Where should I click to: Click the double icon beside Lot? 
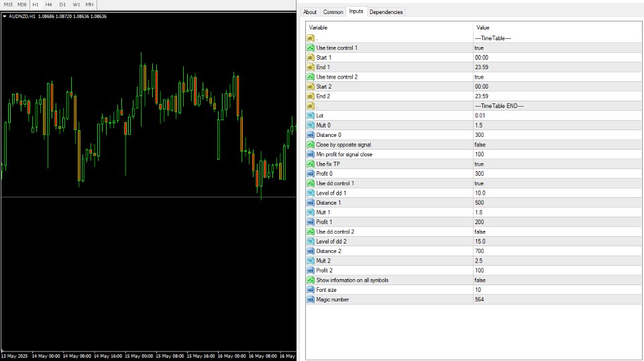[x=311, y=115]
